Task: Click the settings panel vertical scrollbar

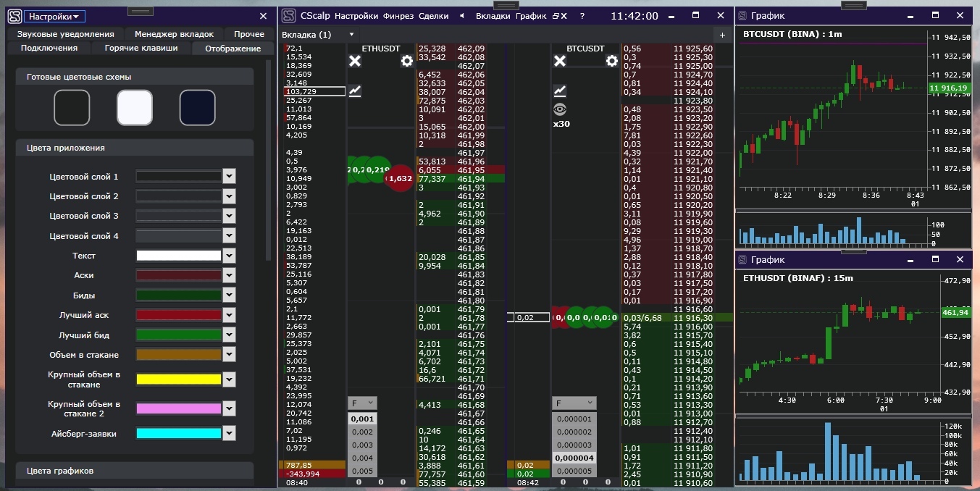Action: click(269, 160)
